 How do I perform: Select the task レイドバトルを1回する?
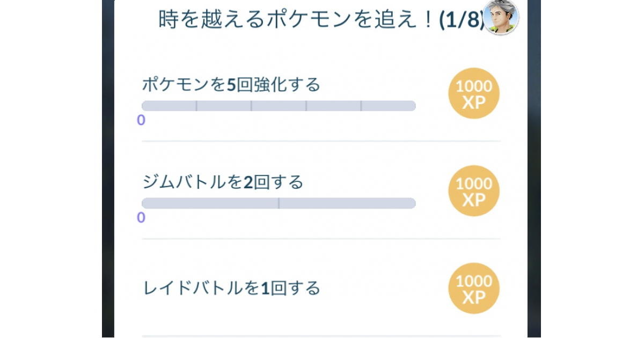point(231,288)
